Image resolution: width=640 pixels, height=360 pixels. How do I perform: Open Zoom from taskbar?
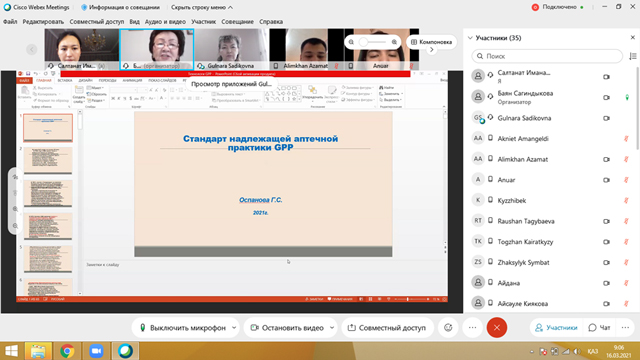click(96, 351)
